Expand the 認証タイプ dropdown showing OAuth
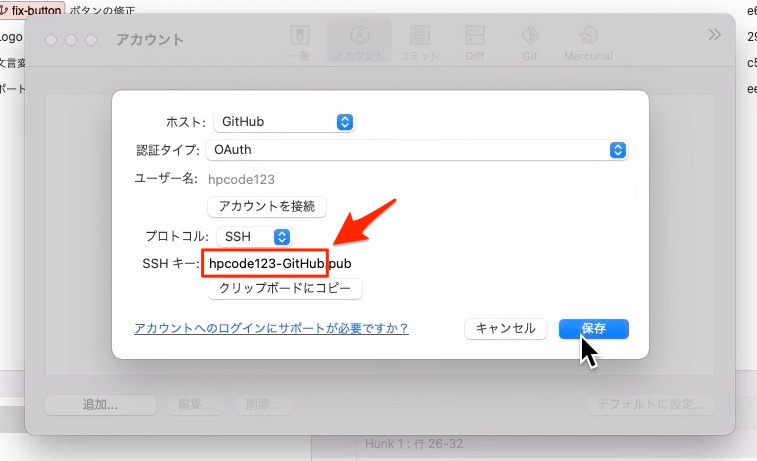Image resolution: width=757 pixels, height=461 pixels. tap(417, 150)
